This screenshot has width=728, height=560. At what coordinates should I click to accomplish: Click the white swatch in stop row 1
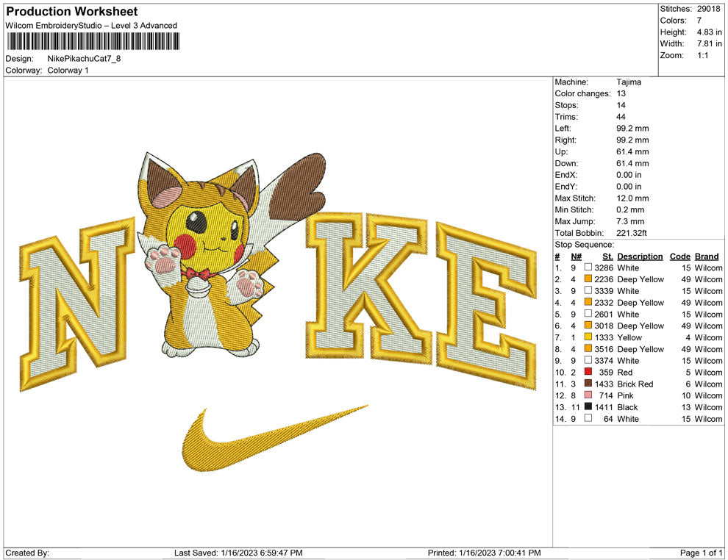(x=588, y=268)
